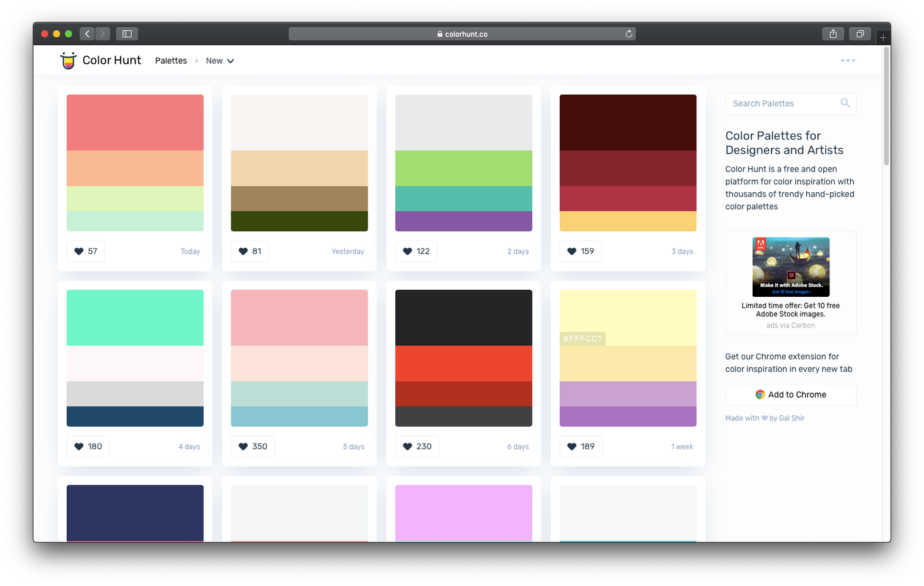Image resolution: width=924 pixels, height=586 pixels.
Task: Expand the New sorting dropdown
Action: pyautogui.click(x=220, y=61)
